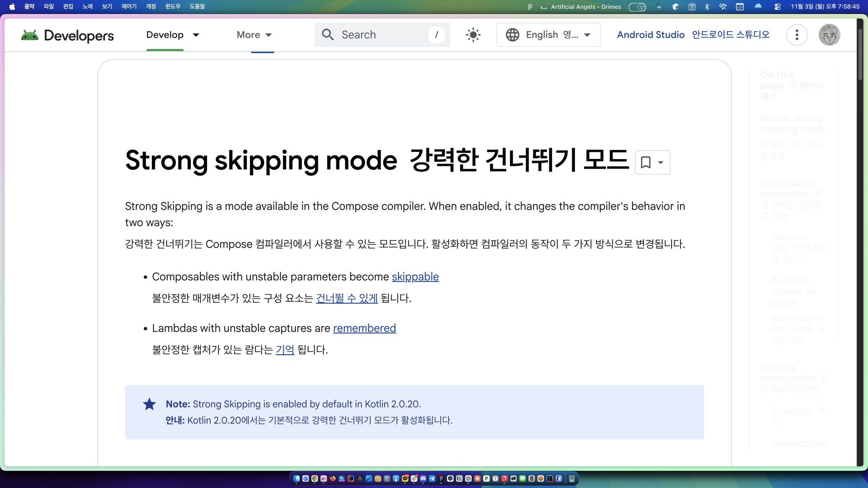Click the globe language icon

[x=512, y=35]
